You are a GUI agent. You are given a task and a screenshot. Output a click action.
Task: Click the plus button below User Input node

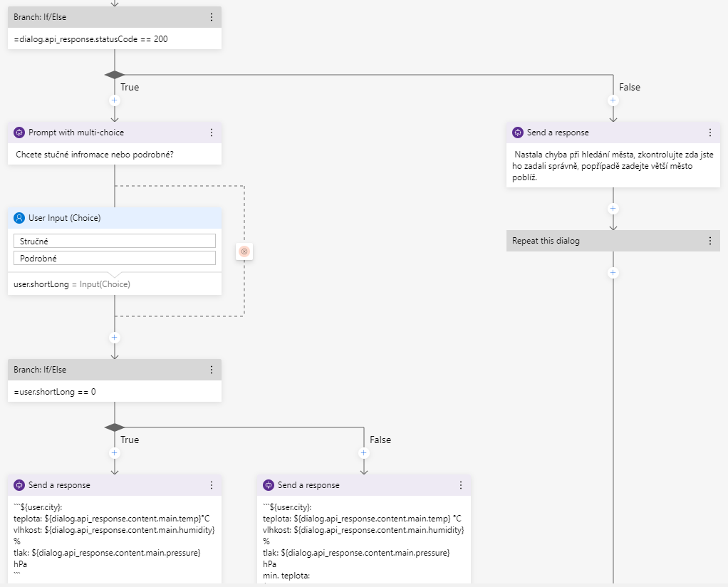[115, 338]
